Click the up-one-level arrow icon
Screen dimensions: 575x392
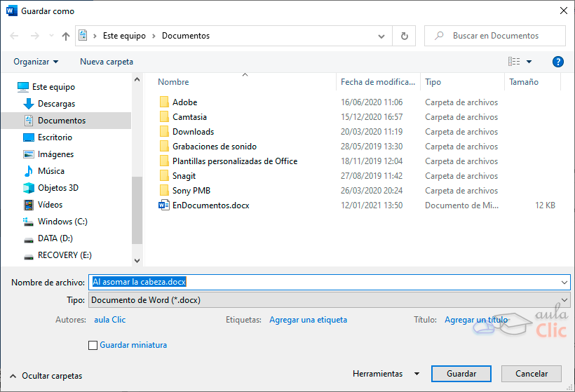coord(66,36)
